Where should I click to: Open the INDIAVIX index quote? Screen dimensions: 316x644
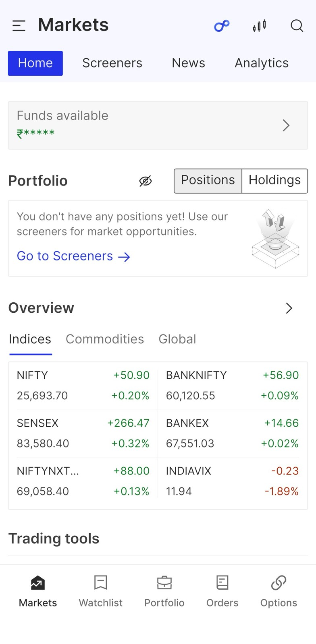(232, 481)
